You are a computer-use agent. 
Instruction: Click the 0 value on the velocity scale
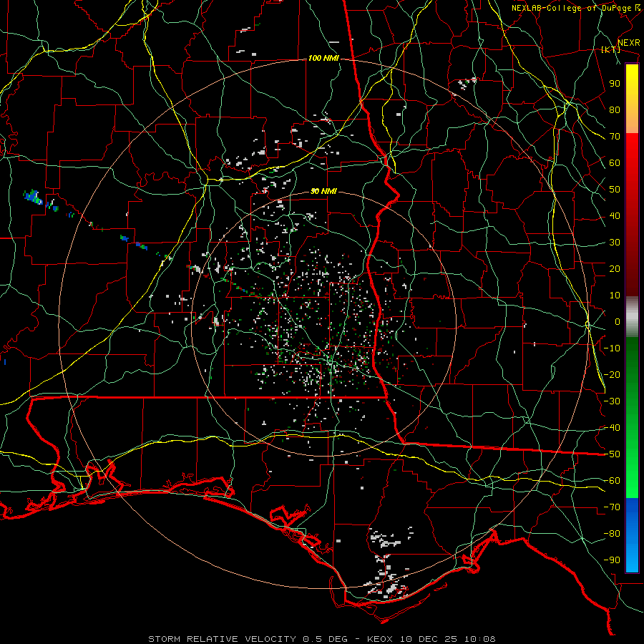[x=618, y=322]
